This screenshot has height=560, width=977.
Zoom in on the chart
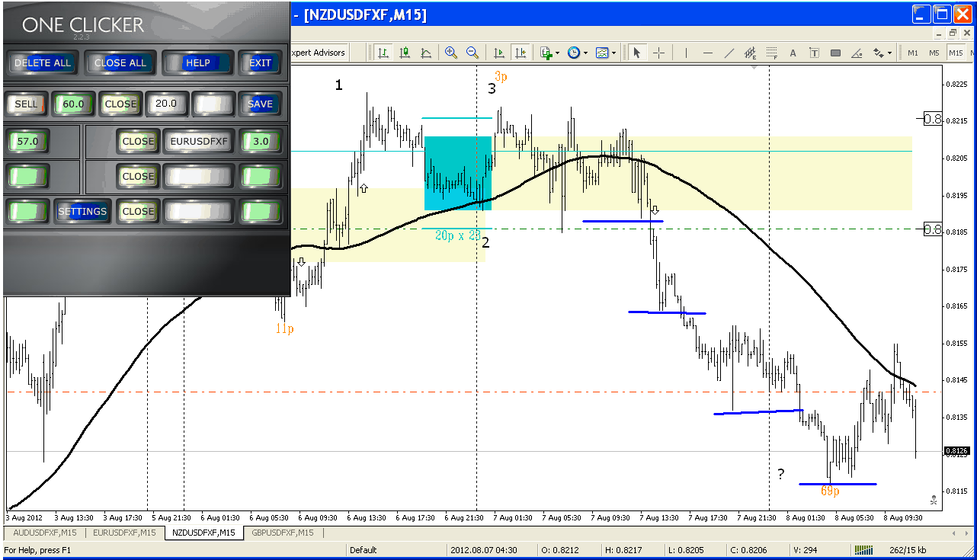(x=451, y=53)
